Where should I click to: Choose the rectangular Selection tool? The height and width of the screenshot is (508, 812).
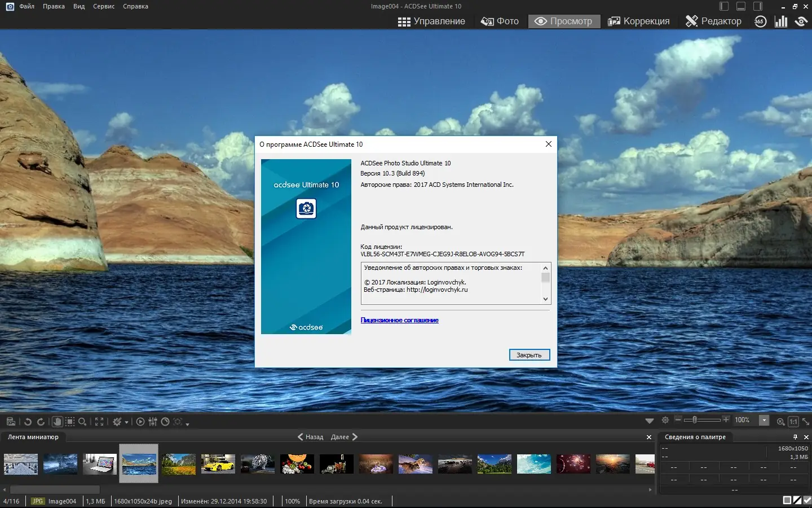[70, 422]
